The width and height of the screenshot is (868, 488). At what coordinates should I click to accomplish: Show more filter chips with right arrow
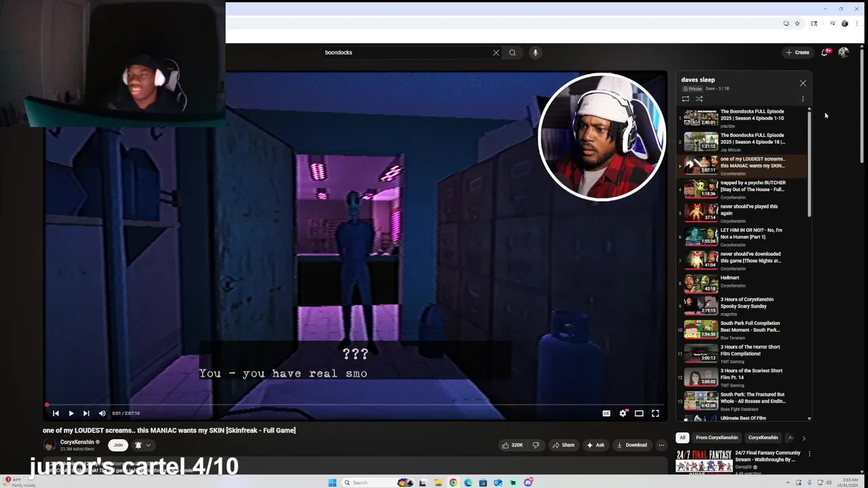coord(804,438)
